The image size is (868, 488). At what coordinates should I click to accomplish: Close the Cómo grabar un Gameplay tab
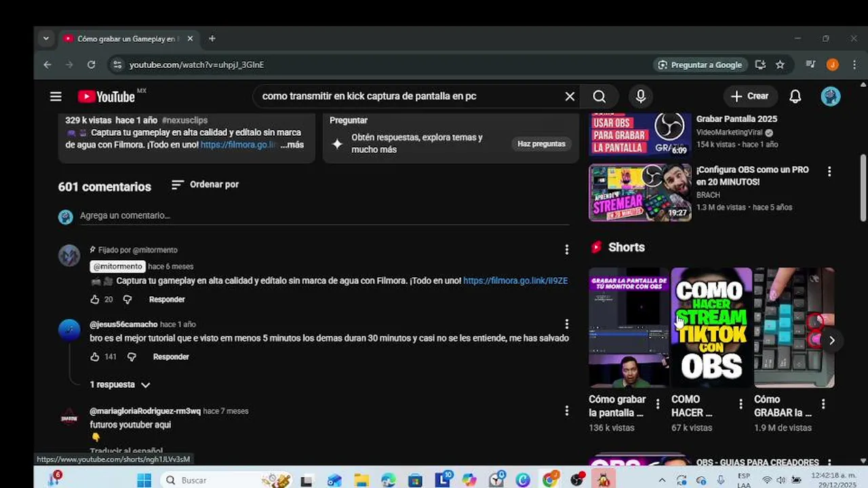click(x=190, y=39)
